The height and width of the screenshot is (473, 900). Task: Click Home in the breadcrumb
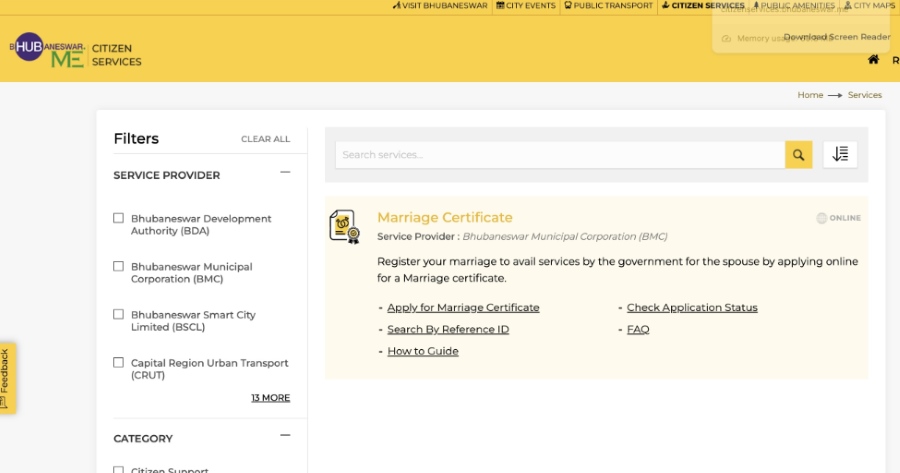810,95
